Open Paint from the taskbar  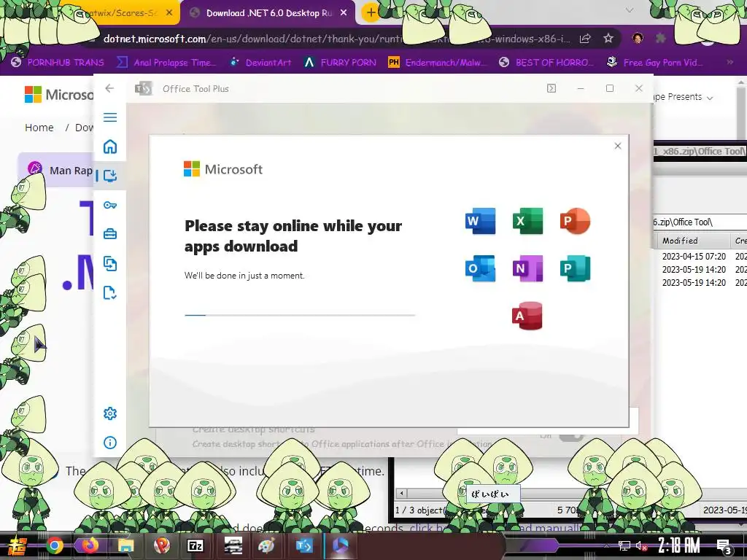click(267, 545)
